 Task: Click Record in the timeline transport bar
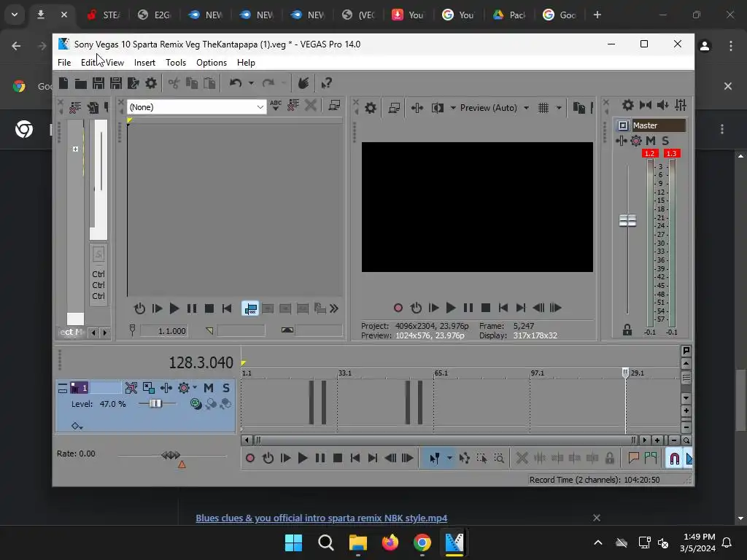(x=249, y=458)
